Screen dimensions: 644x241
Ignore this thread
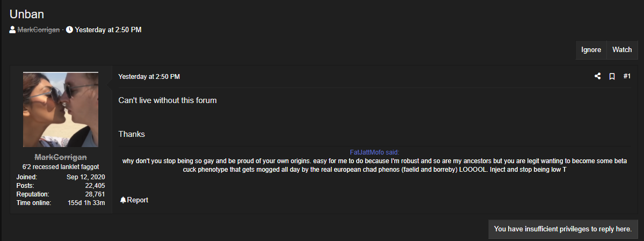coord(591,50)
